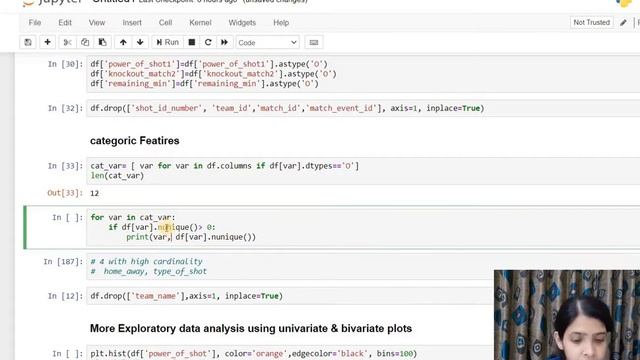
Task: Insert a cell below with plus icon
Action: coord(47,42)
